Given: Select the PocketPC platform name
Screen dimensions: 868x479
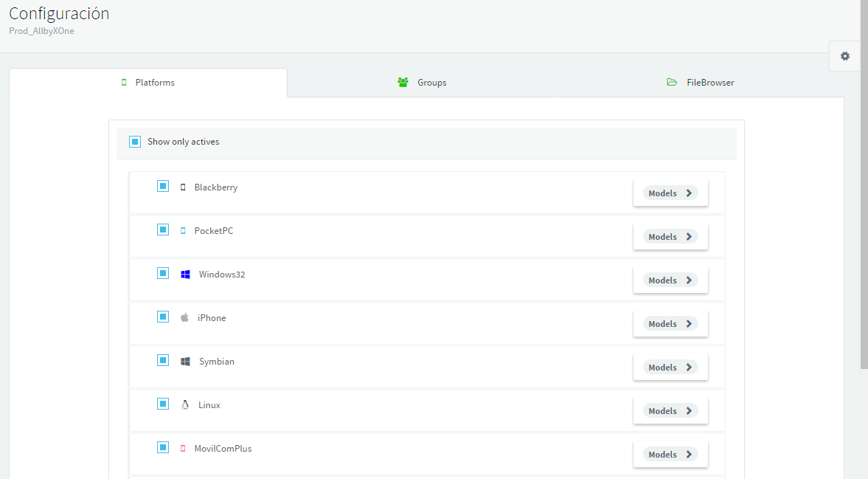Looking at the screenshot, I should (x=214, y=231).
